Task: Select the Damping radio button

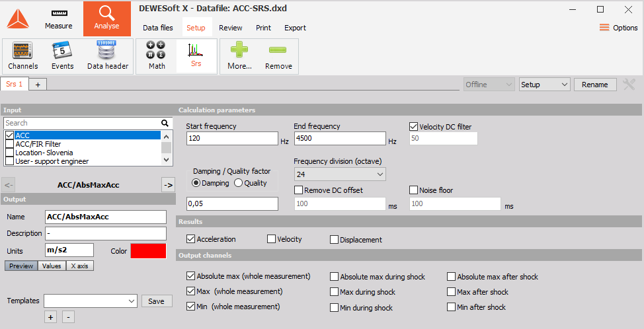Action: 196,184
